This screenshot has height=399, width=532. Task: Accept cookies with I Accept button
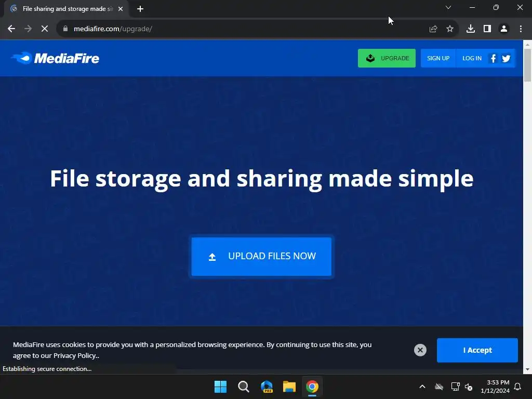point(477,350)
